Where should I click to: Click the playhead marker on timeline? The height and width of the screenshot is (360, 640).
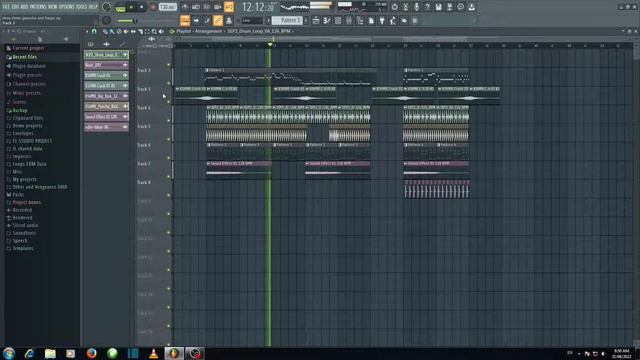tap(270, 44)
